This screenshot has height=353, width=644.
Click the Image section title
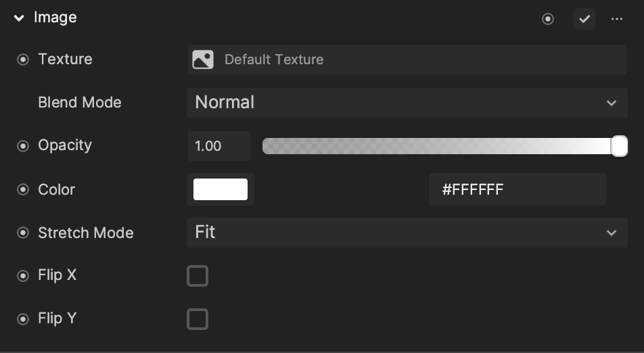click(x=55, y=18)
